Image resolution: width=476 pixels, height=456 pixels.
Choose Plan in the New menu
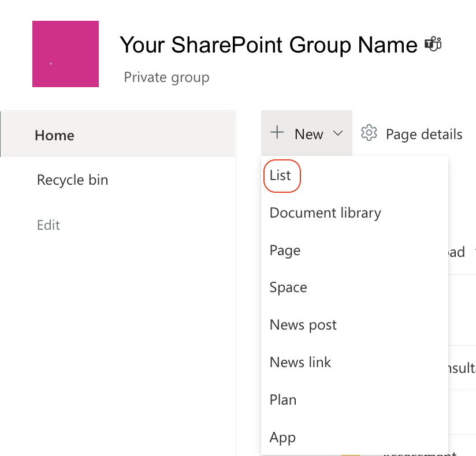point(282,399)
